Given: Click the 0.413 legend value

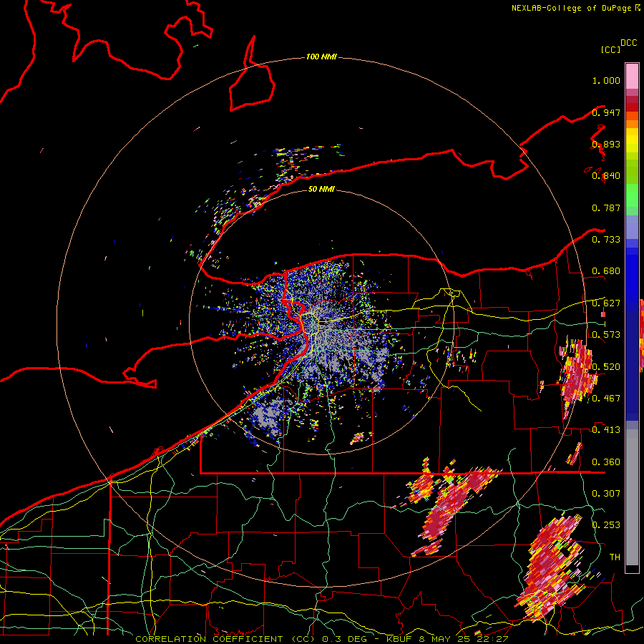Looking at the screenshot, I should (x=606, y=429).
